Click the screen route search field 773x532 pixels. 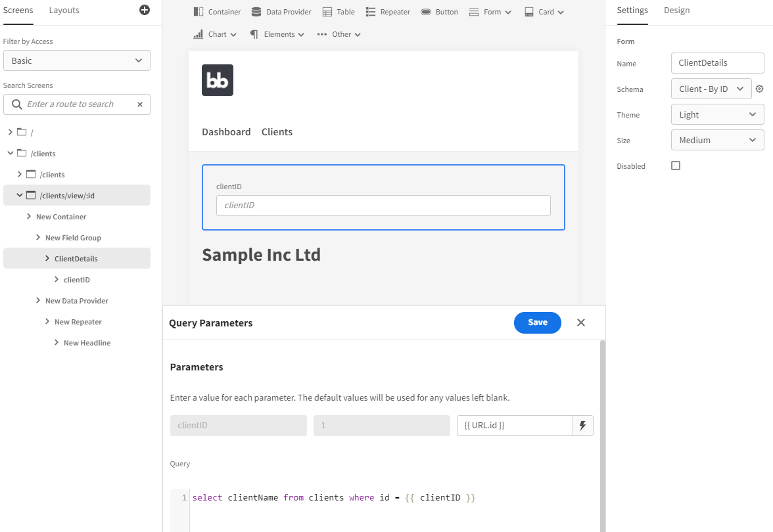click(x=77, y=104)
